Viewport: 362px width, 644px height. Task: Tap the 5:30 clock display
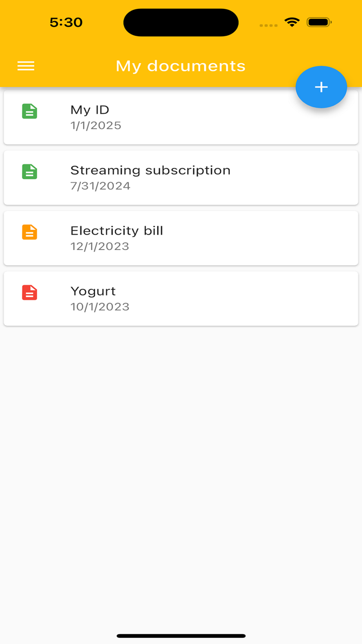[66, 22]
